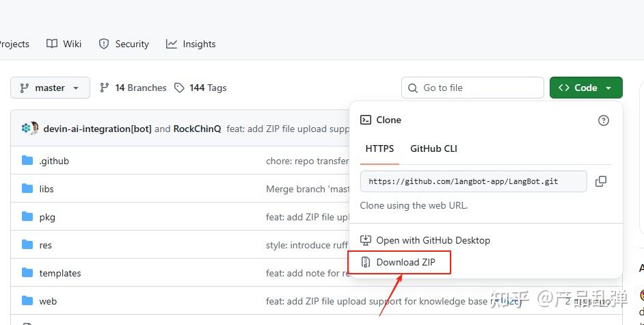Click the branches icon beside 14 Branches
Screen dimensions: 644x325
click(105, 88)
